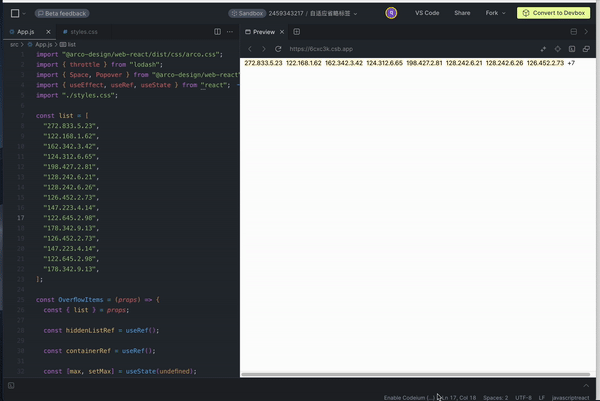This screenshot has height=401, width=600.
Task: Open preview in a new window
Action: 586,49
